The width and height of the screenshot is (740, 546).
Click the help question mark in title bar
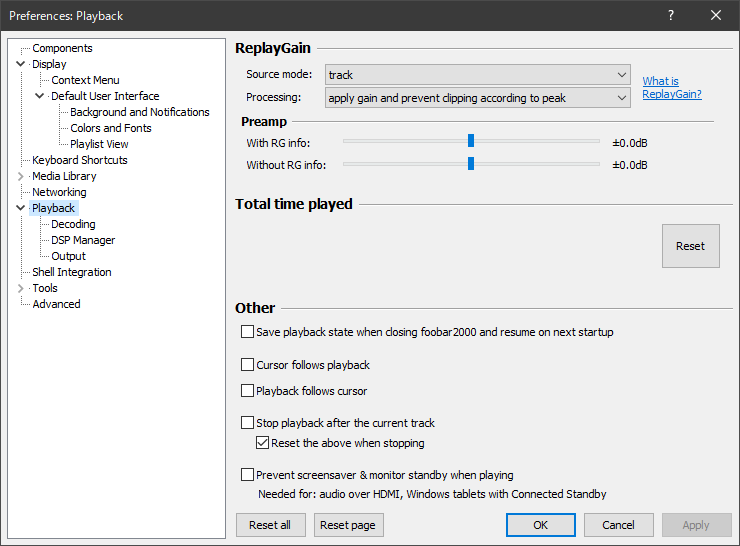671,16
